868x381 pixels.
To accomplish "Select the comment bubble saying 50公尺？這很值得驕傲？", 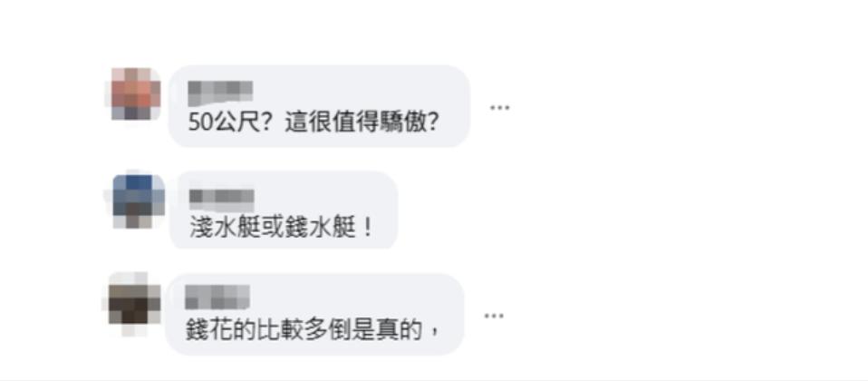I will coord(319,106).
